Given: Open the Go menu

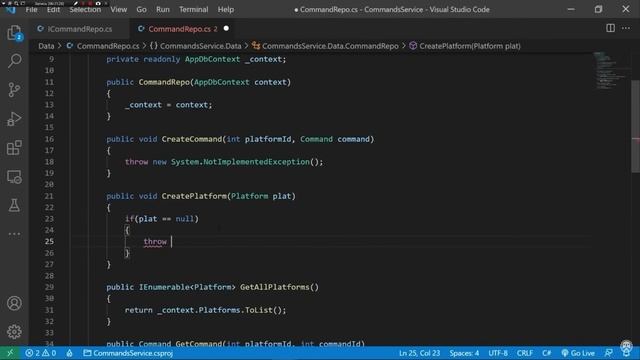Looking at the screenshot, I should point(141,9).
